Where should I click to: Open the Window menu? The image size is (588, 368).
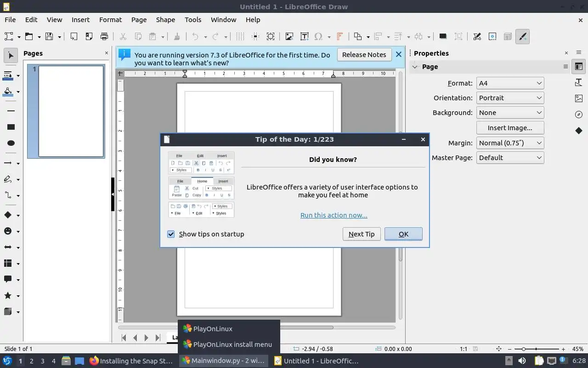point(223,20)
